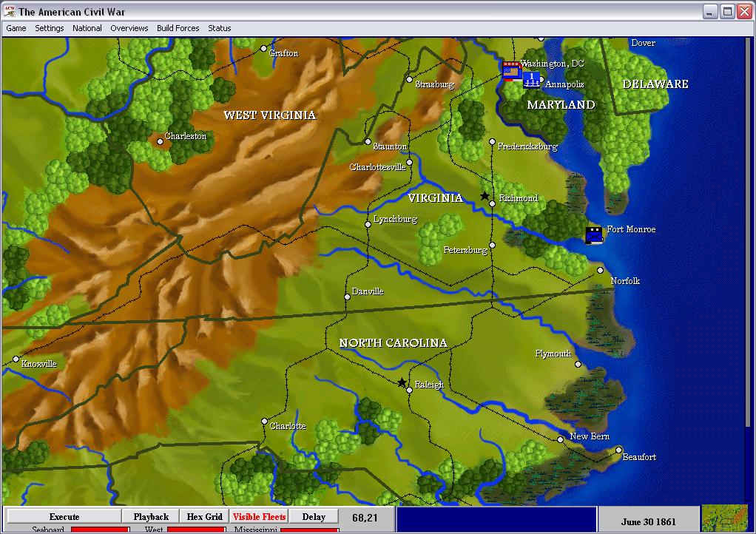Screen dimensions: 756x534
Task: Click the WEST VIRGINIA state label
Action: 269,115
